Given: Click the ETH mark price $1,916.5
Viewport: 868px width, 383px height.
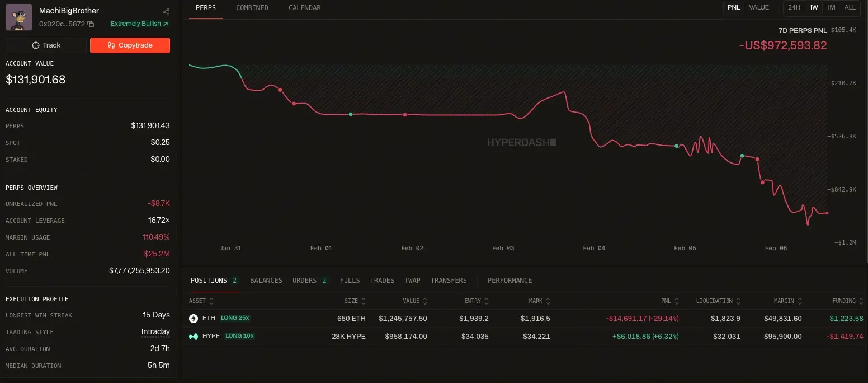Looking at the screenshot, I should tap(535, 319).
